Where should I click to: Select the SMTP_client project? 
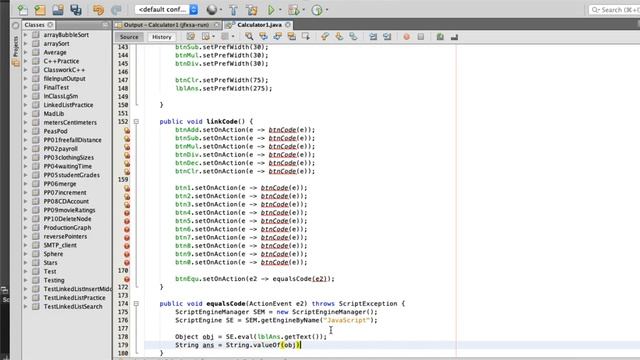(60, 245)
